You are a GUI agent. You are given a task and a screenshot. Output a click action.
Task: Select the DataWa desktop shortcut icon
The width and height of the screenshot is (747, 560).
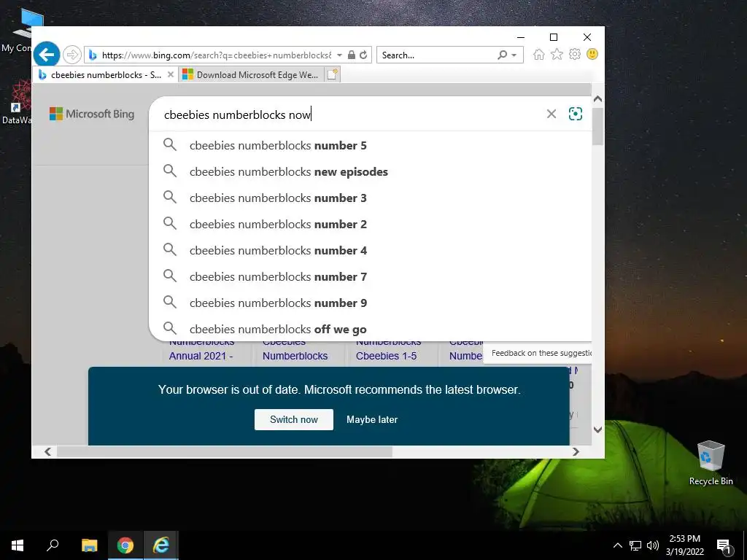tap(18, 103)
